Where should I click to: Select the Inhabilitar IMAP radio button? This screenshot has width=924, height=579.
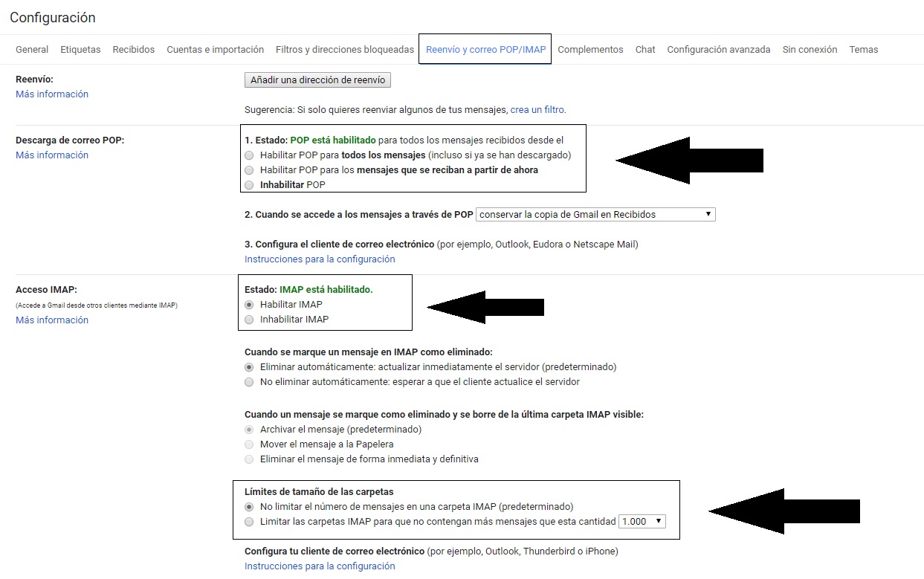click(x=249, y=320)
